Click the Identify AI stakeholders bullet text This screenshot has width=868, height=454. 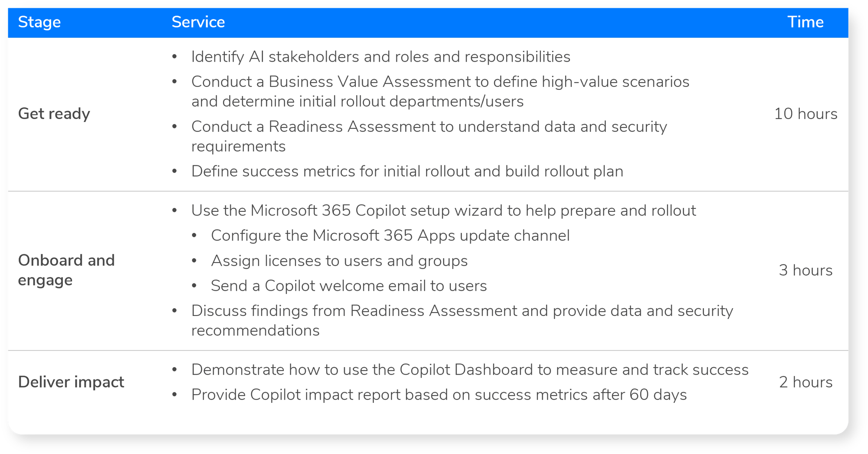[x=381, y=57]
